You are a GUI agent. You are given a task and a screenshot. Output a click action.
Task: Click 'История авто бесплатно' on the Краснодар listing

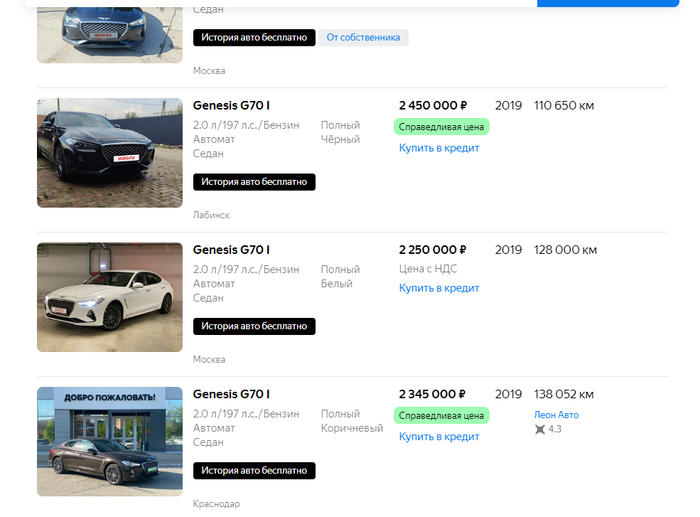click(254, 471)
